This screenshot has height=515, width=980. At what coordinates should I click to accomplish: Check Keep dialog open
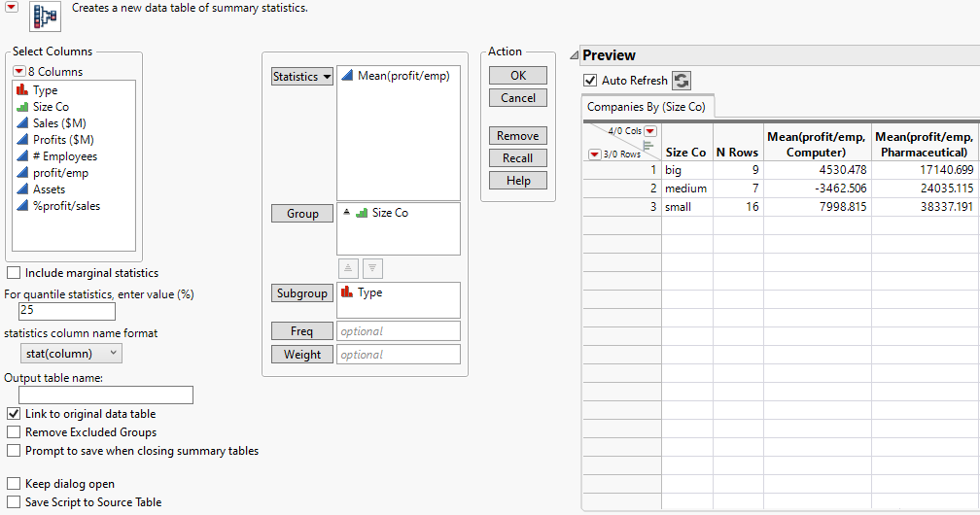click(x=14, y=484)
